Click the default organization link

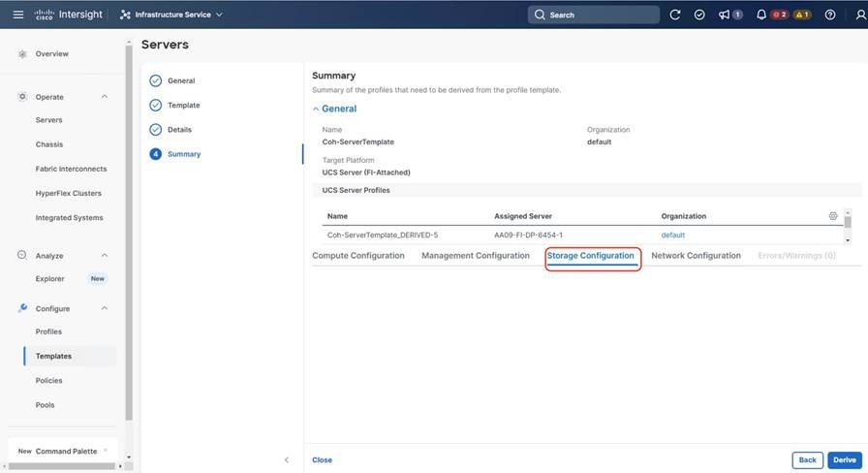pos(672,235)
